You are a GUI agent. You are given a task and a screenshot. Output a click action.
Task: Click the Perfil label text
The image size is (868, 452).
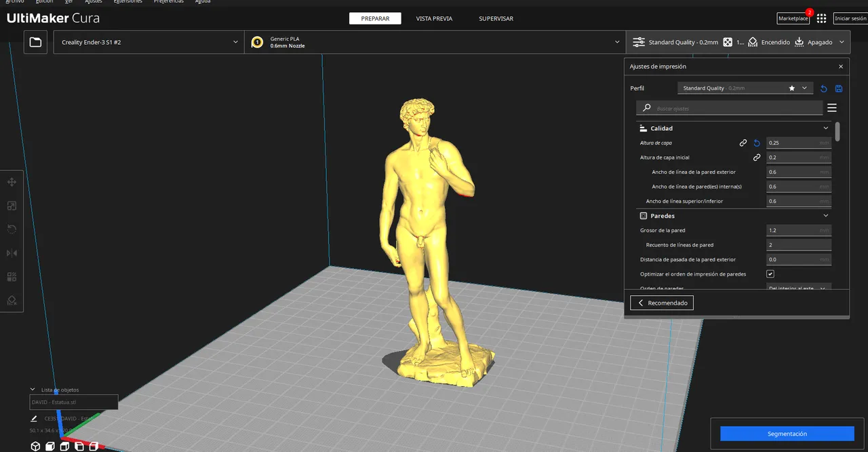[x=637, y=88]
